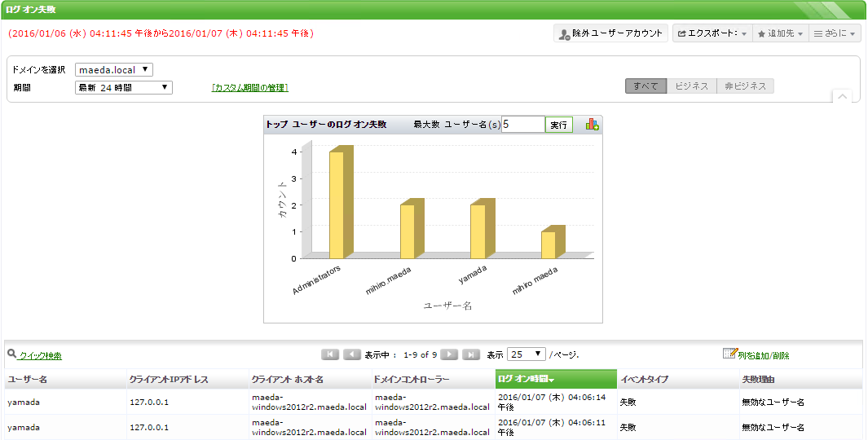Sort by ログ オン時間 column header
The image size is (868, 440).
click(x=557, y=379)
